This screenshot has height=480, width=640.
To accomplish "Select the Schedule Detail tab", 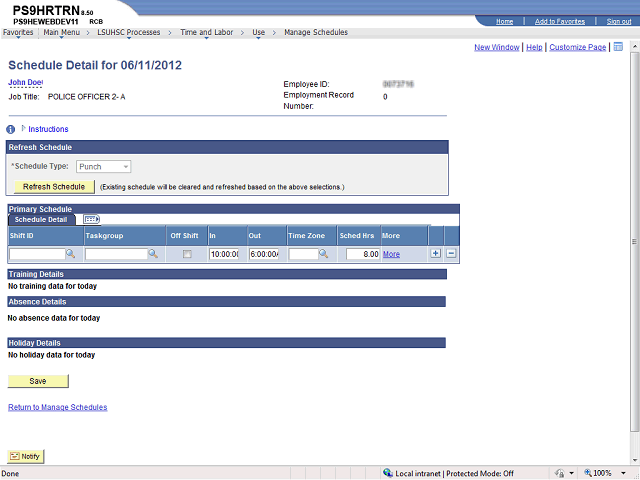I will pyautogui.click(x=42, y=219).
